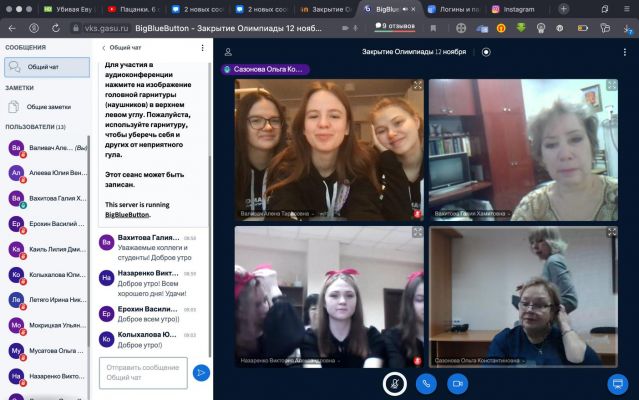Click the chat panel vertical scrollbar
Image resolution: width=639 pixels, height=400 pixels.
coord(210,204)
